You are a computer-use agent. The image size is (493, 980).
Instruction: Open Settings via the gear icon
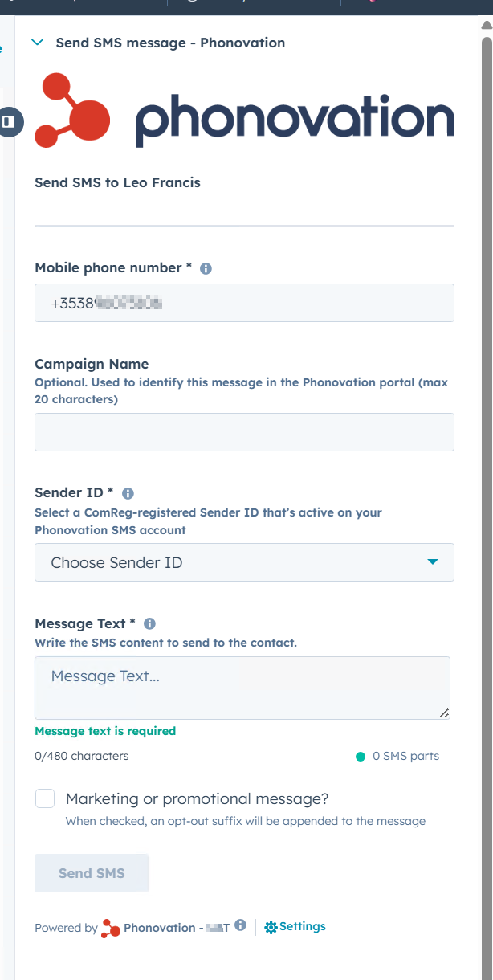coord(271,927)
